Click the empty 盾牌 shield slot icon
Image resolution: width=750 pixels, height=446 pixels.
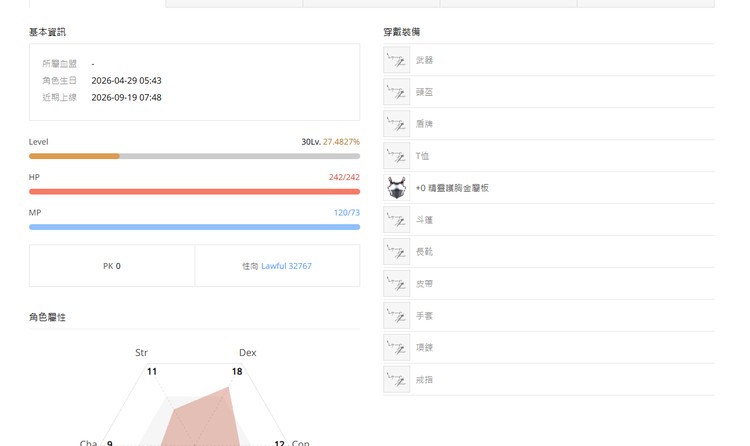tap(397, 123)
